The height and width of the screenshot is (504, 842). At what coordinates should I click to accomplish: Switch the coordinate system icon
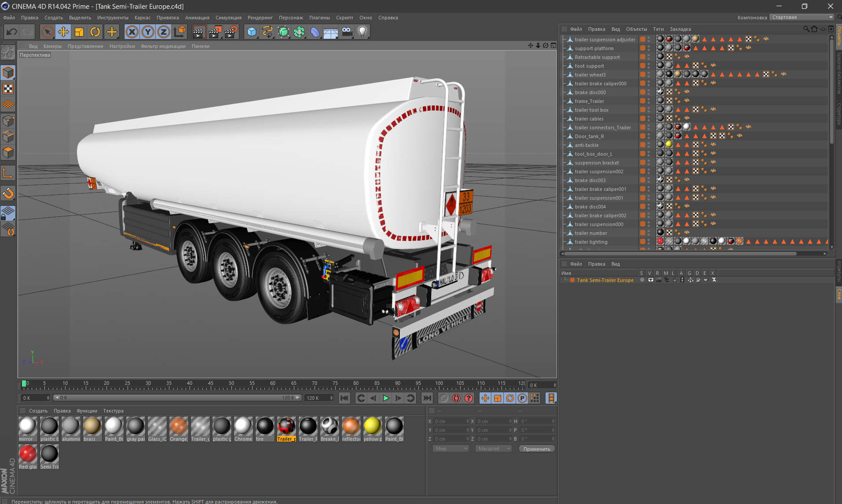click(180, 32)
